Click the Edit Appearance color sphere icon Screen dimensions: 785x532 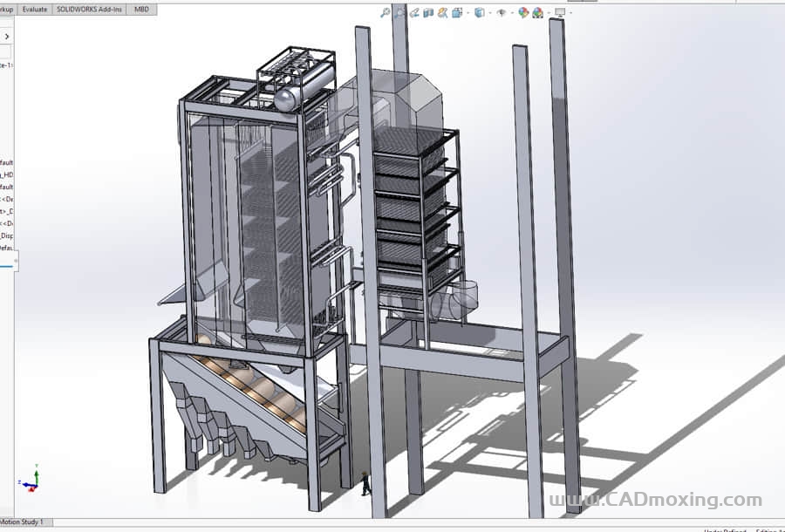pos(523,12)
